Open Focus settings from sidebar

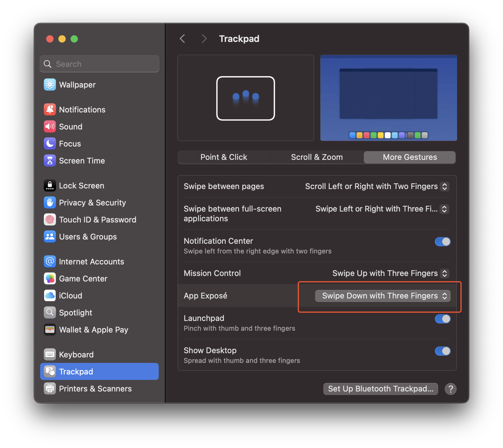point(70,143)
